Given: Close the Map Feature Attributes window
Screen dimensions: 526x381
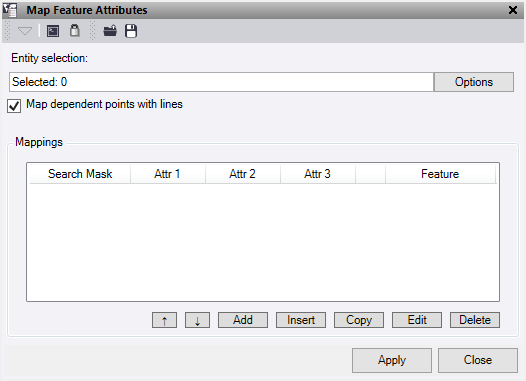Looking at the screenshot, I should [512, 10].
